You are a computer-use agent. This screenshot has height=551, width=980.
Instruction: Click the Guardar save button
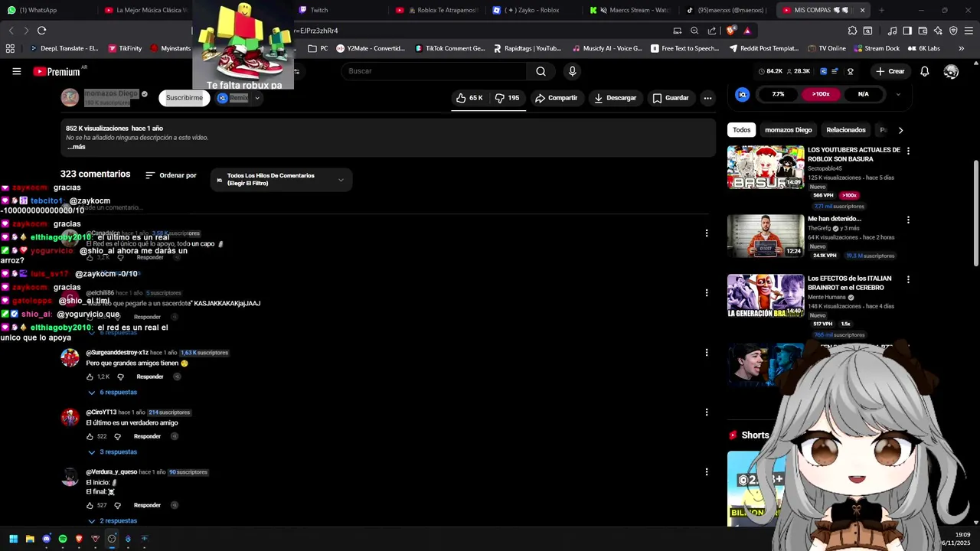(x=670, y=98)
